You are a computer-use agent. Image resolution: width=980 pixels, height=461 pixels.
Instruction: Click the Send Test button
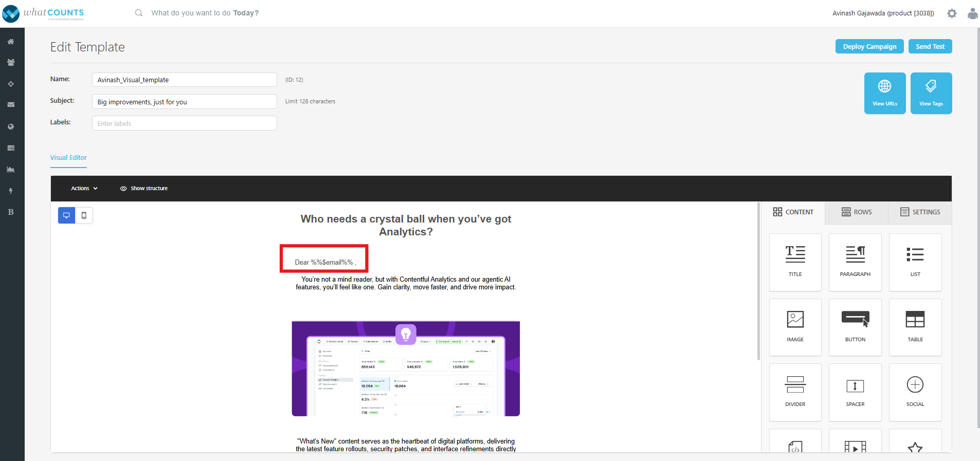coord(930,46)
